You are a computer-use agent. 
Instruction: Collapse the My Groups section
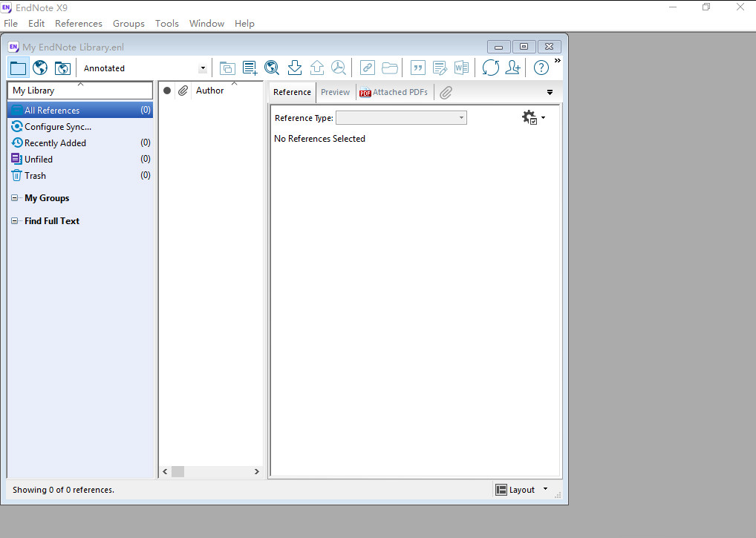(13, 198)
